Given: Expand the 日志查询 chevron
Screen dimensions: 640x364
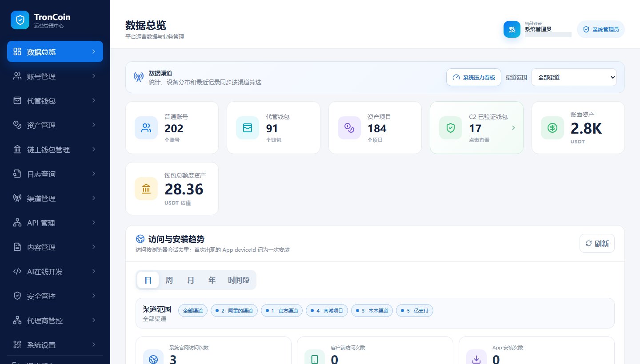Looking at the screenshot, I should (x=94, y=174).
